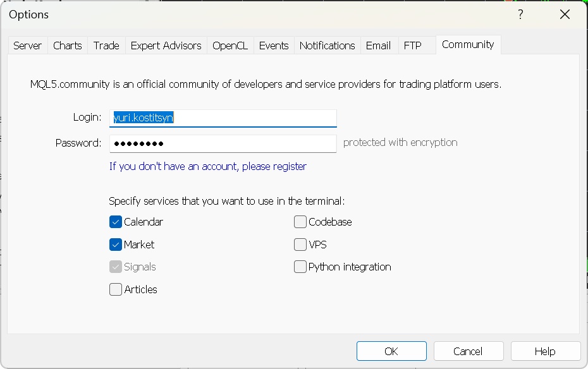Select the Trade tab
The height and width of the screenshot is (369, 588).
click(106, 45)
